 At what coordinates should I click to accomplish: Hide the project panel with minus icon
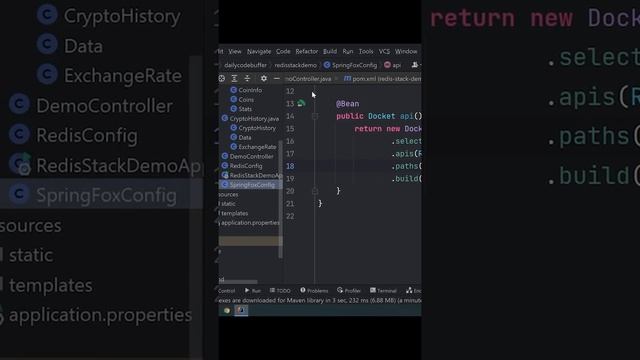tap(277, 78)
